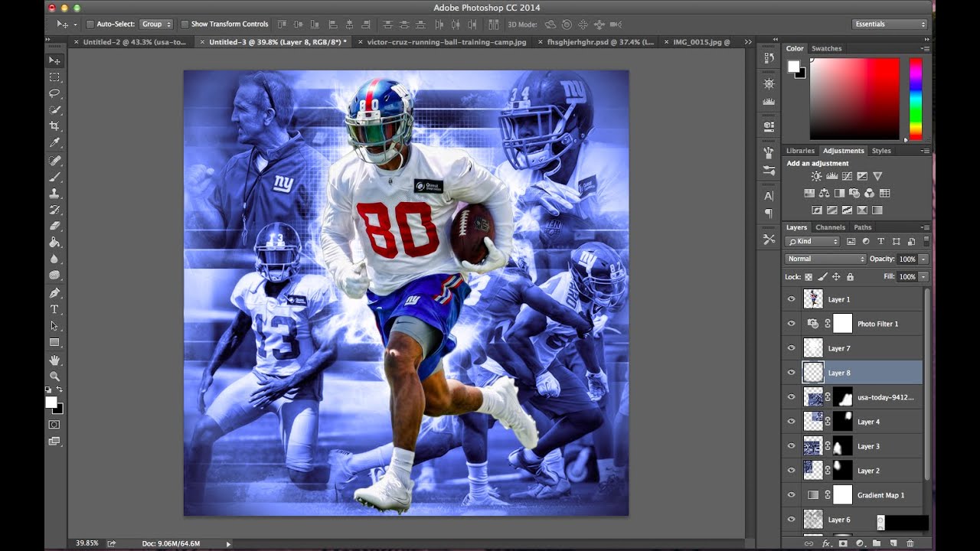The width and height of the screenshot is (980, 551).
Task: Enable Show Transform Controls checkbox
Action: click(x=185, y=24)
